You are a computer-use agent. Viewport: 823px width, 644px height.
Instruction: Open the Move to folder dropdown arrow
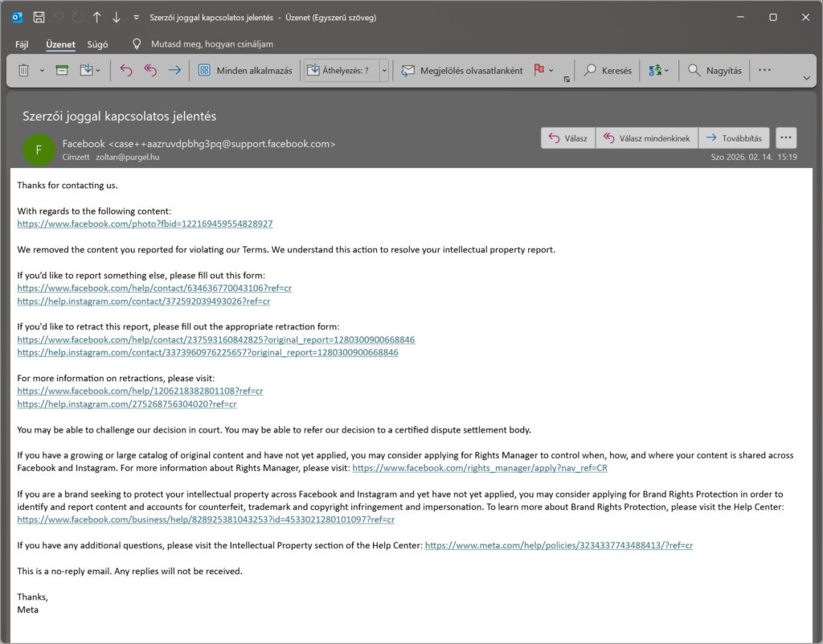pos(98,71)
